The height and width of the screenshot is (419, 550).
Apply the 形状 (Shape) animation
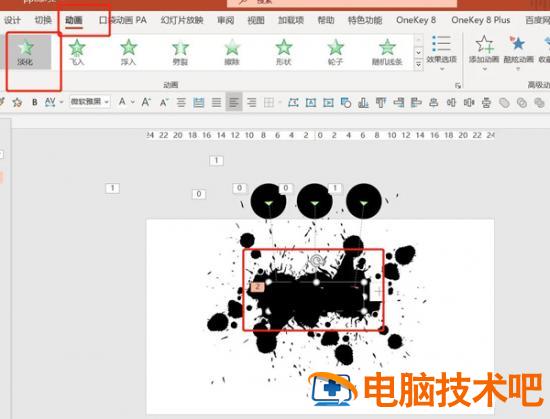(283, 52)
